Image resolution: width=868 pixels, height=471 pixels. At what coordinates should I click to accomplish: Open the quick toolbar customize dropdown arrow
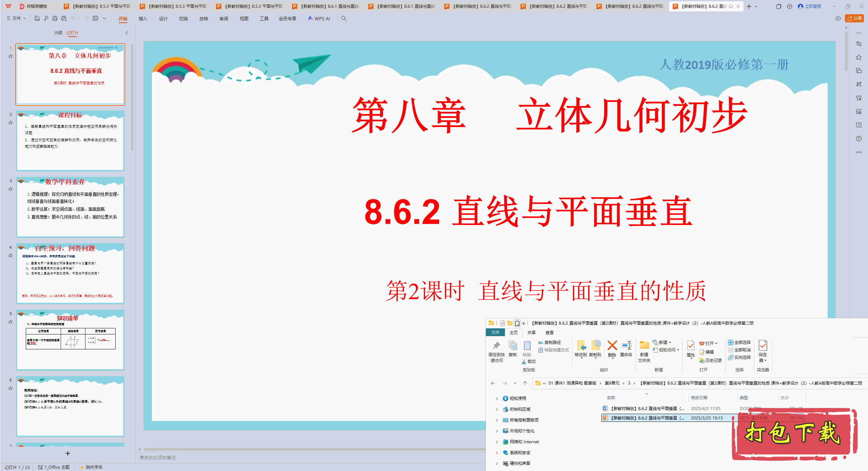[104, 19]
